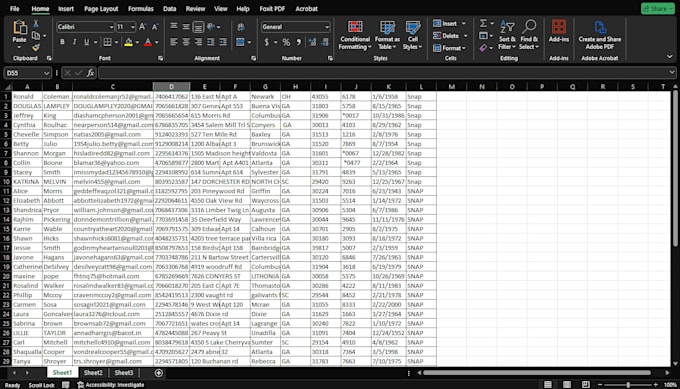
Task: Open the Formulas ribbon tab
Action: (141, 9)
